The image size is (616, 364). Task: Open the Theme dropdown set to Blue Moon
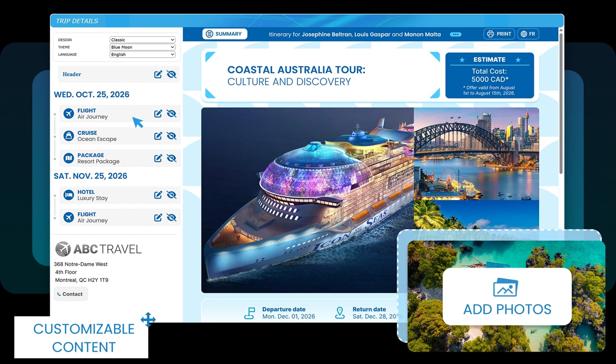pyautogui.click(x=142, y=47)
